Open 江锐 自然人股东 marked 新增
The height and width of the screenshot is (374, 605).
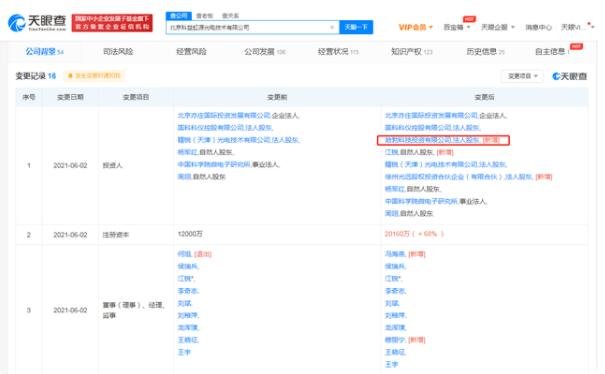point(391,152)
